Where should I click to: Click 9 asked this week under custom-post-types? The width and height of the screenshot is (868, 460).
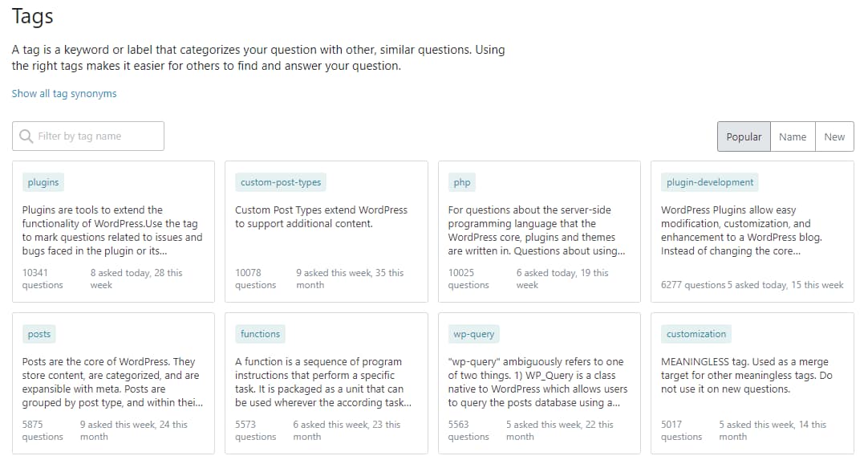point(334,273)
